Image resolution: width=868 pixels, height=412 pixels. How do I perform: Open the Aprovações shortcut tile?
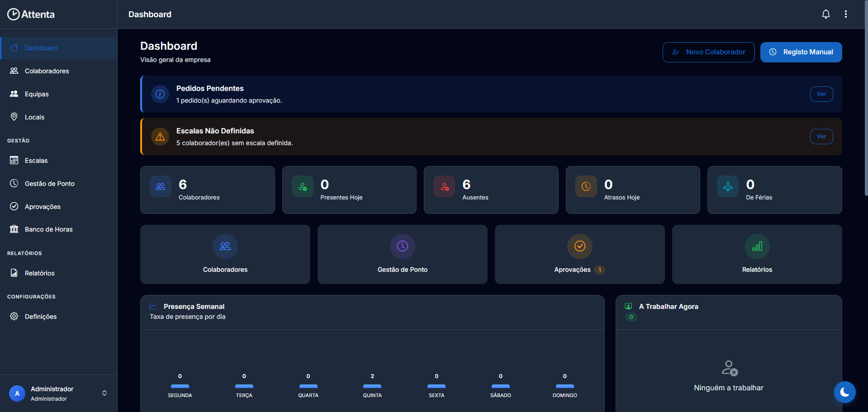pyautogui.click(x=580, y=254)
